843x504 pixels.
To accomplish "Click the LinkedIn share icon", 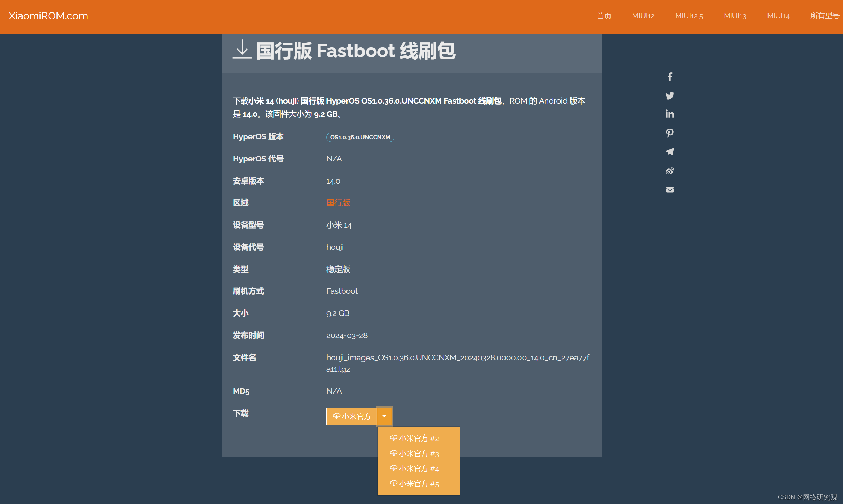I will [670, 114].
